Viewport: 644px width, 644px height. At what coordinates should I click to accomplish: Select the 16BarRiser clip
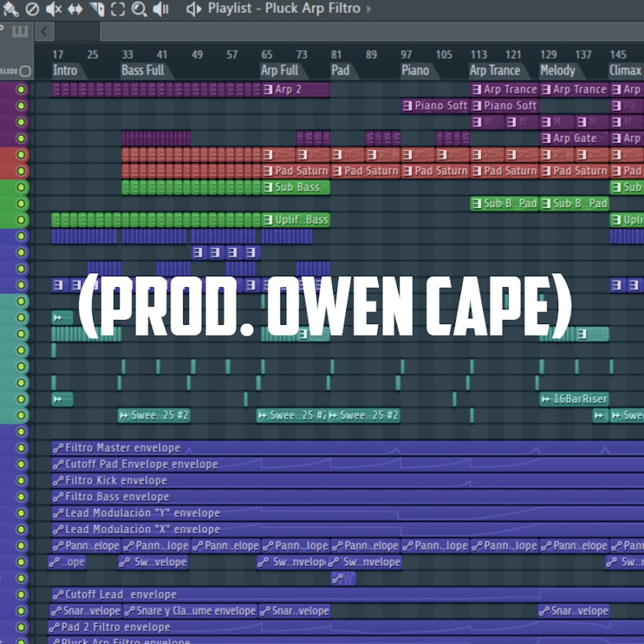click(x=575, y=399)
